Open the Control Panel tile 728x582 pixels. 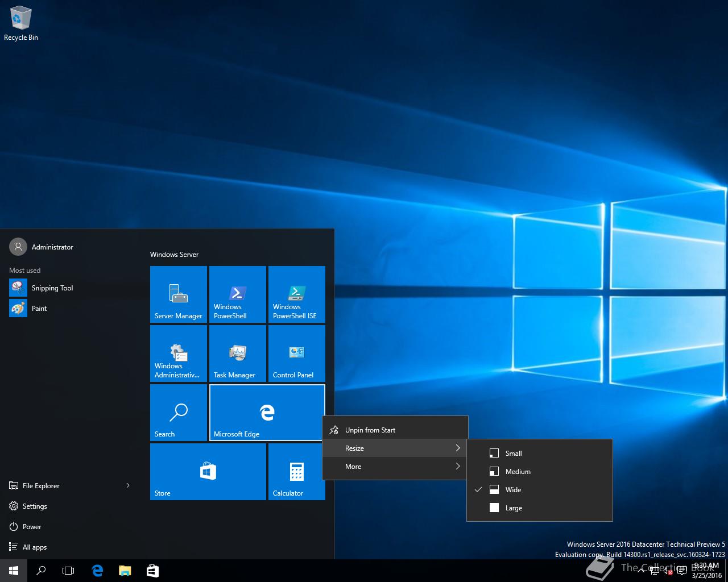click(297, 354)
